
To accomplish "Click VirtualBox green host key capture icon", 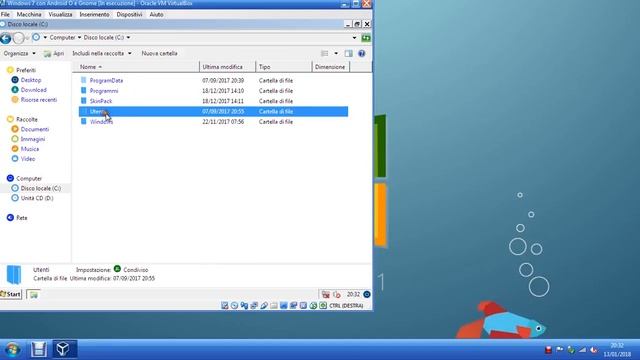I will (x=323, y=305).
